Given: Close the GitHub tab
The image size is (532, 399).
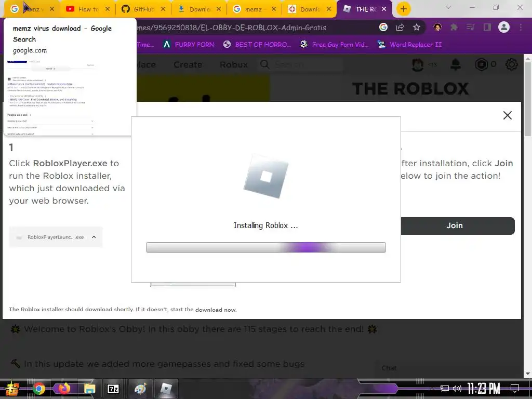Looking at the screenshot, I should (x=163, y=9).
